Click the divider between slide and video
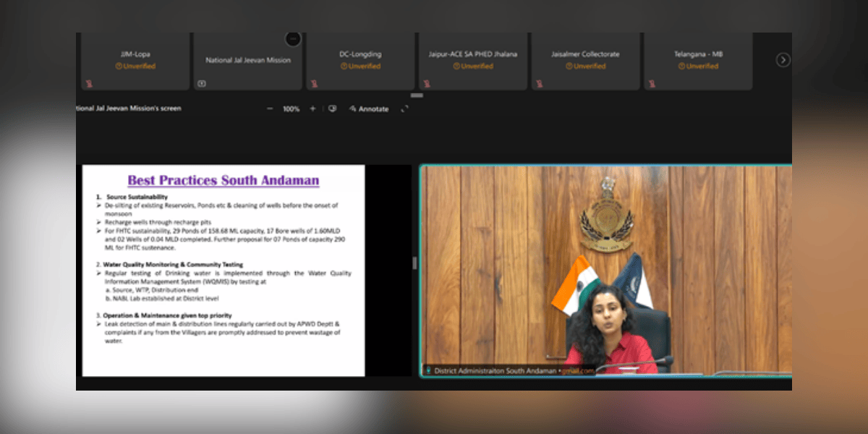The width and height of the screenshot is (868, 434). [x=414, y=263]
